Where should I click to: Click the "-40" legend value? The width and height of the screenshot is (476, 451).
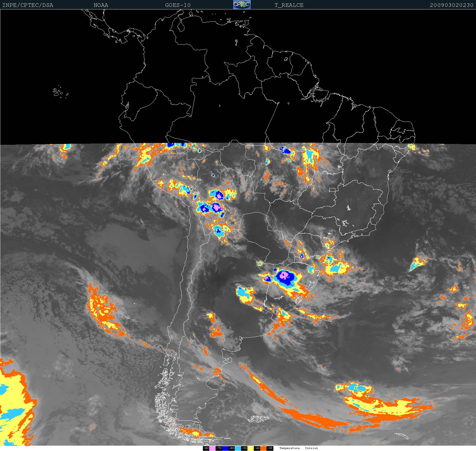click(x=257, y=448)
